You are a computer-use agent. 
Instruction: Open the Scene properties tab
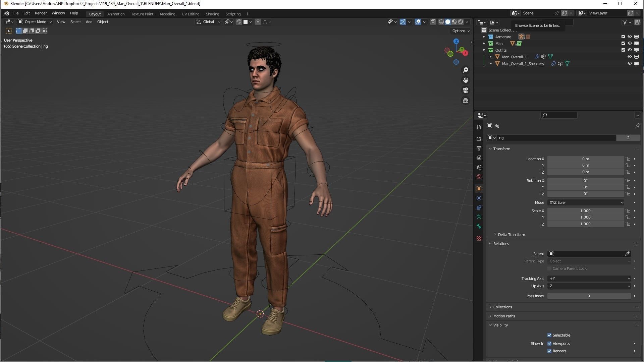tap(479, 167)
